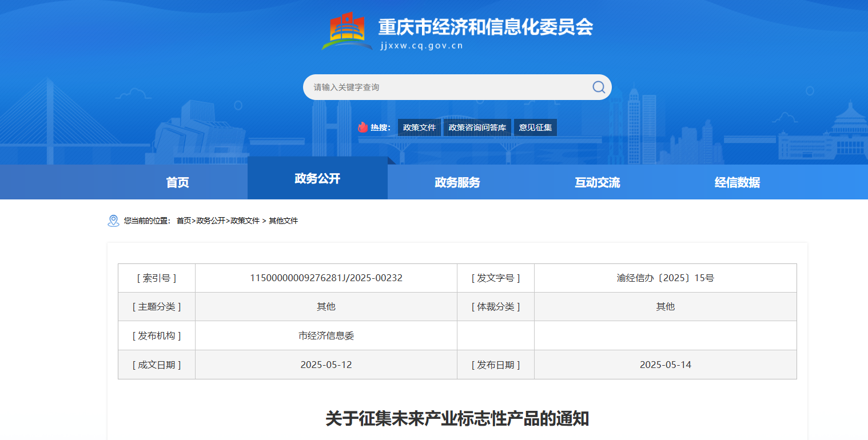The image size is (868, 440).
Task: Select the 互动交流 navigation tab
Action: coord(598,182)
